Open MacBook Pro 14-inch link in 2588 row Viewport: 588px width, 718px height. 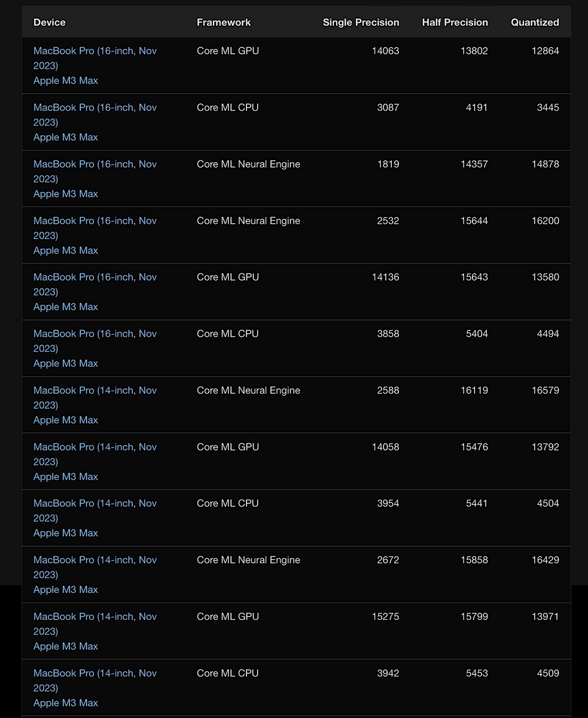coord(95,397)
